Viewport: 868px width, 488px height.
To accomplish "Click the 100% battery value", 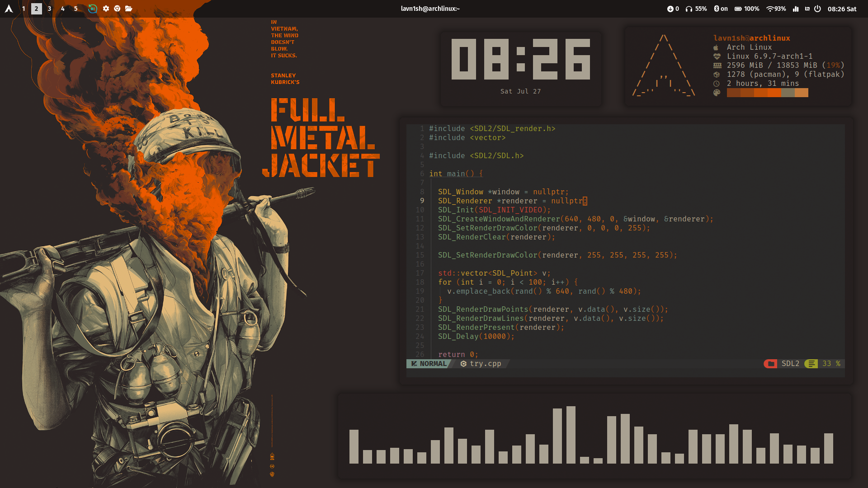I will click(752, 9).
